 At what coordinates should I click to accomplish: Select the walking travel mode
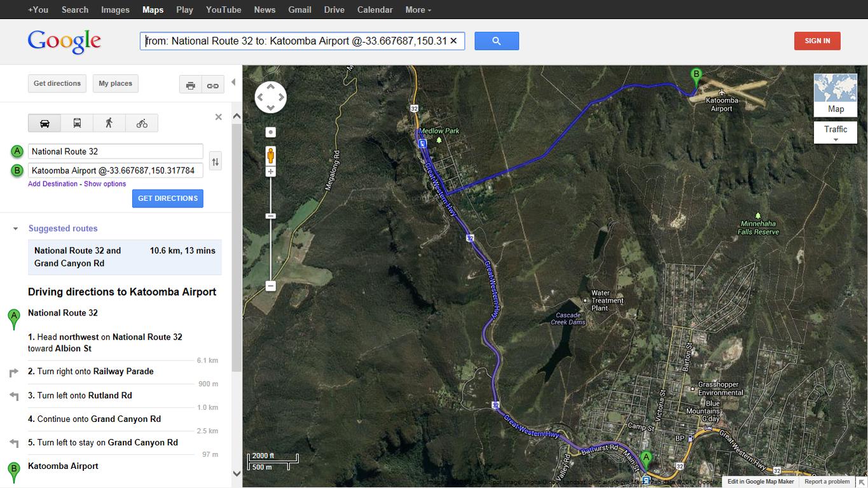(x=109, y=123)
